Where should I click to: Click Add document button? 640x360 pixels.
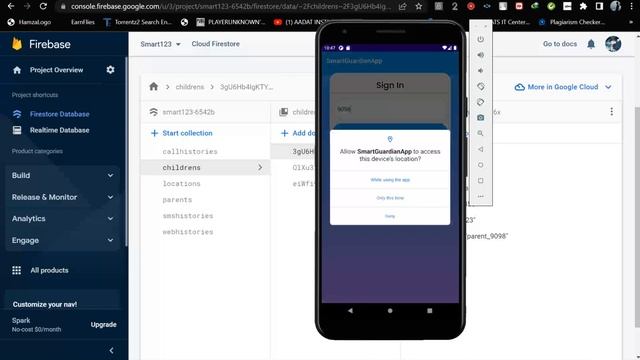pyautogui.click(x=298, y=133)
